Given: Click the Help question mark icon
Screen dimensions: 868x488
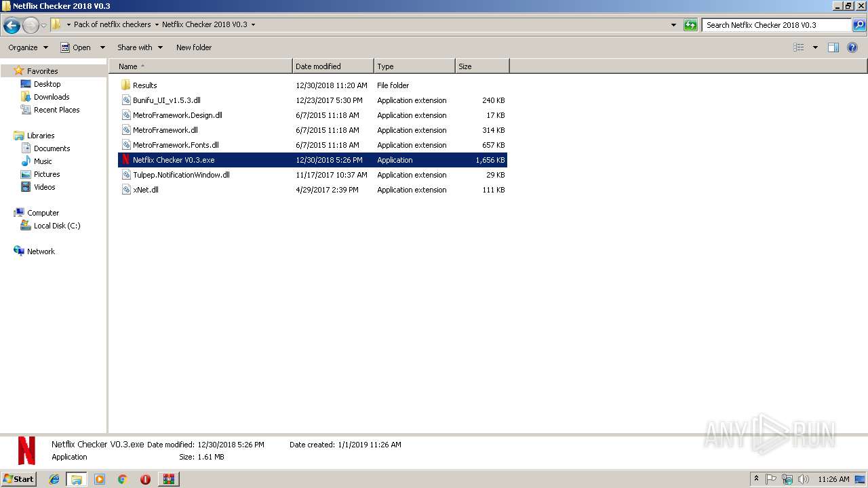Looking at the screenshot, I should pos(853,47).
